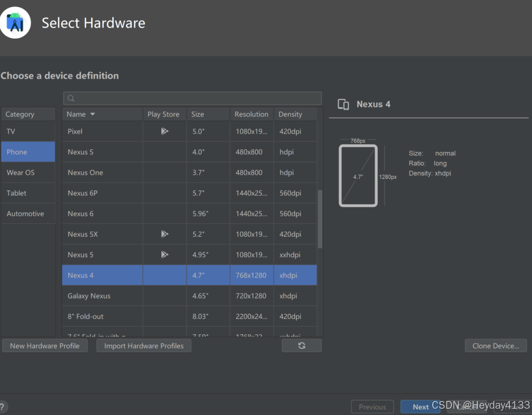
Task: Click inside the device search field
Action: 193,98
